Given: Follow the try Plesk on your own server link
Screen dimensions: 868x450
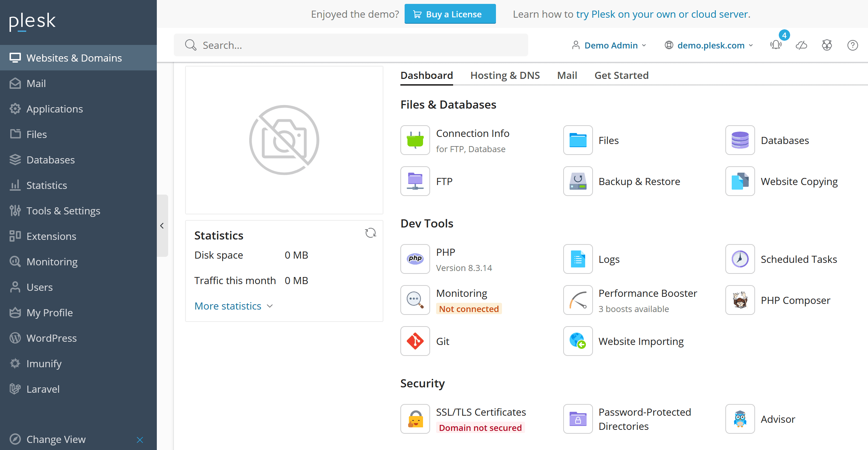Looking at the screenshot, I should click(x=663, y=14).
